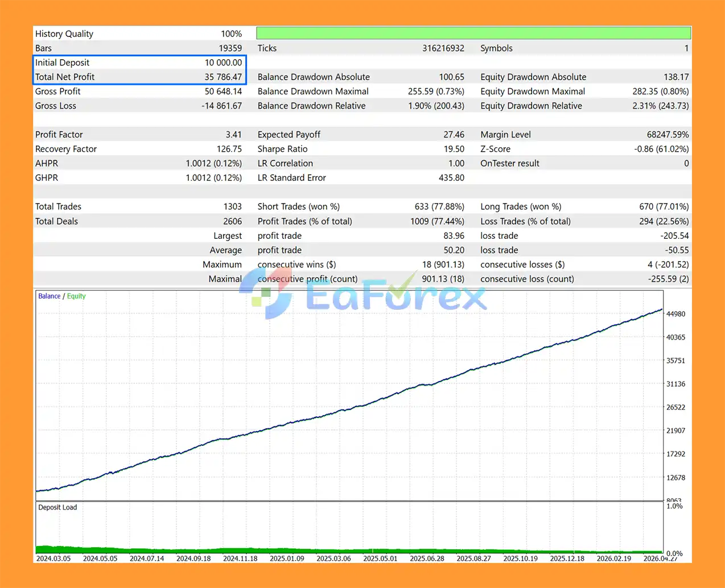The height and width of the screenshot is (588, 725).
Task: Select the Gross Loss value -14 861.67
Action: coord(221,106)
